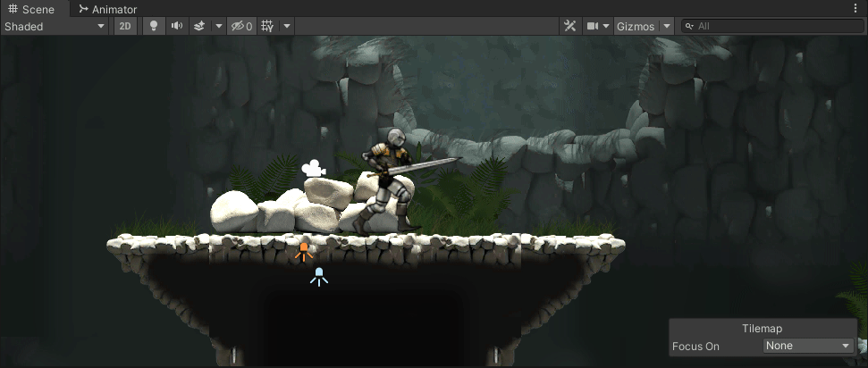Toggle the effects layers icon
The image size is (868, 368).
(x=200, y=26)
